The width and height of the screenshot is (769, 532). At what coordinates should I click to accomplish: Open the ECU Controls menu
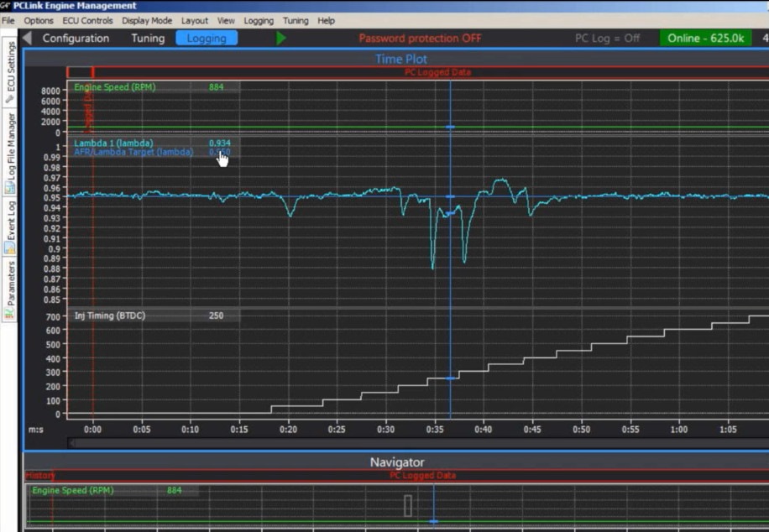[x=87, y=21]
